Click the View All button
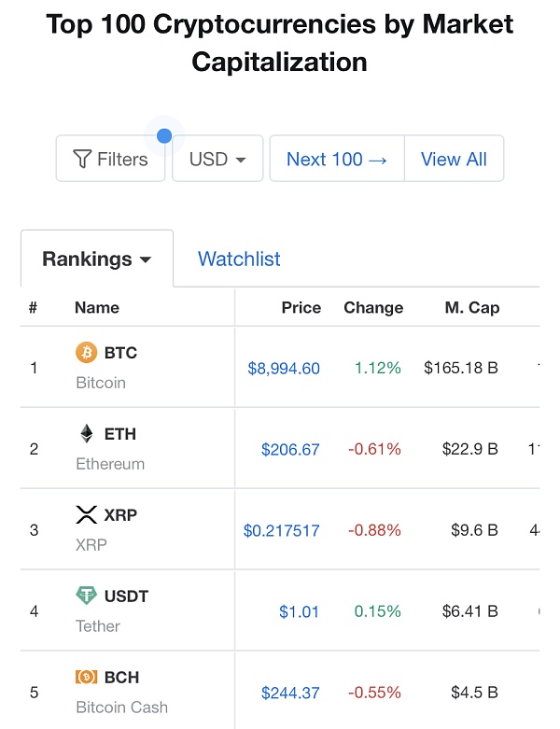The width and height of the screenshot is (560, 729). point(454,159)
